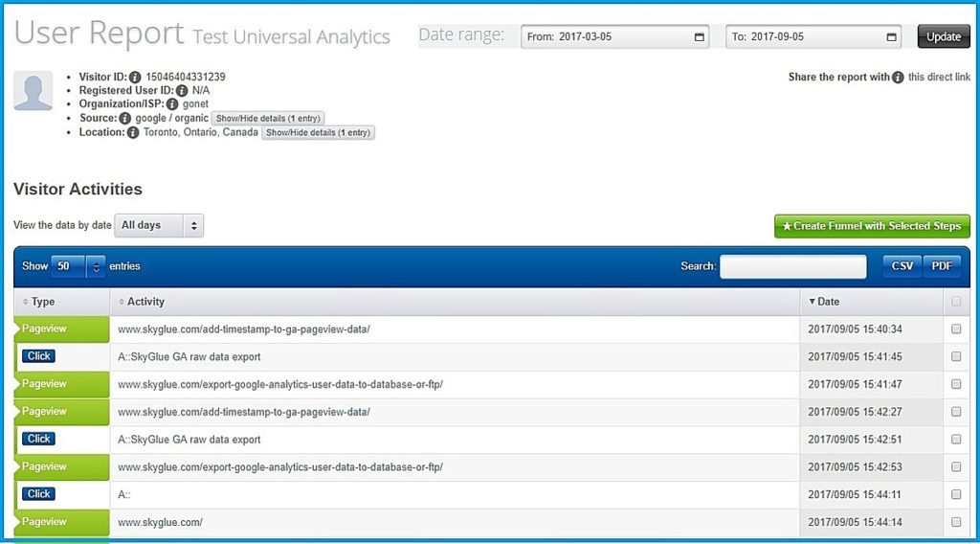Click the info icon next to Source
Screen dimensions: 980x544
125,118
